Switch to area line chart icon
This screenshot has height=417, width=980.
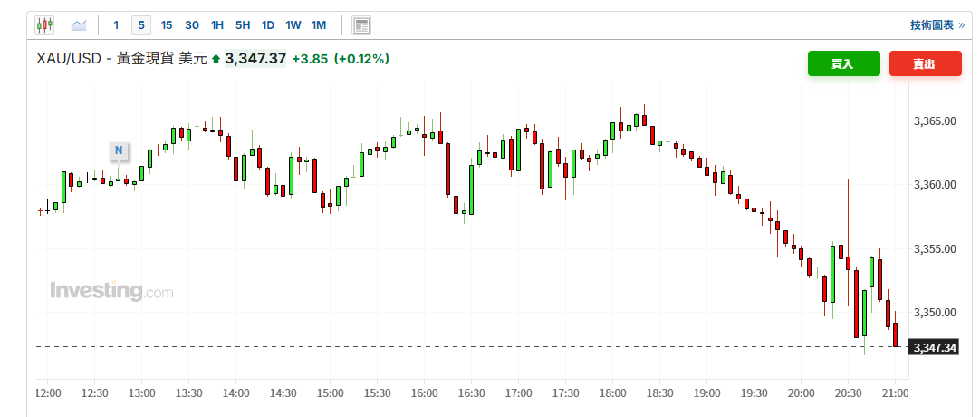point(79,25)
